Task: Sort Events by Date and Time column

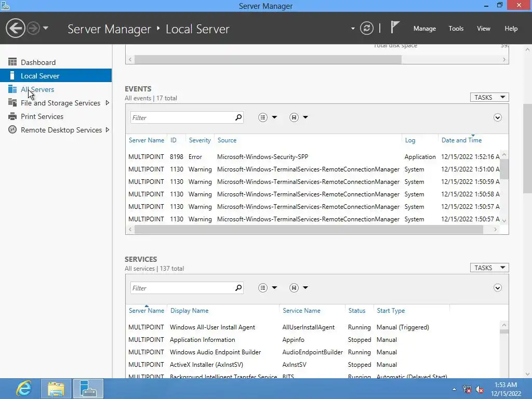Action: click(x=461, y=140)
